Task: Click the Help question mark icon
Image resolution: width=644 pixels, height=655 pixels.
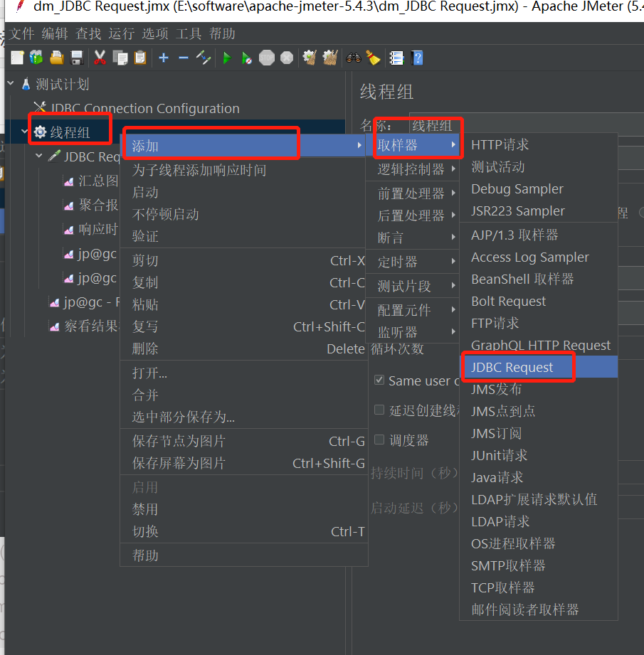Action: pyautogui.click(x=417, y=58)
